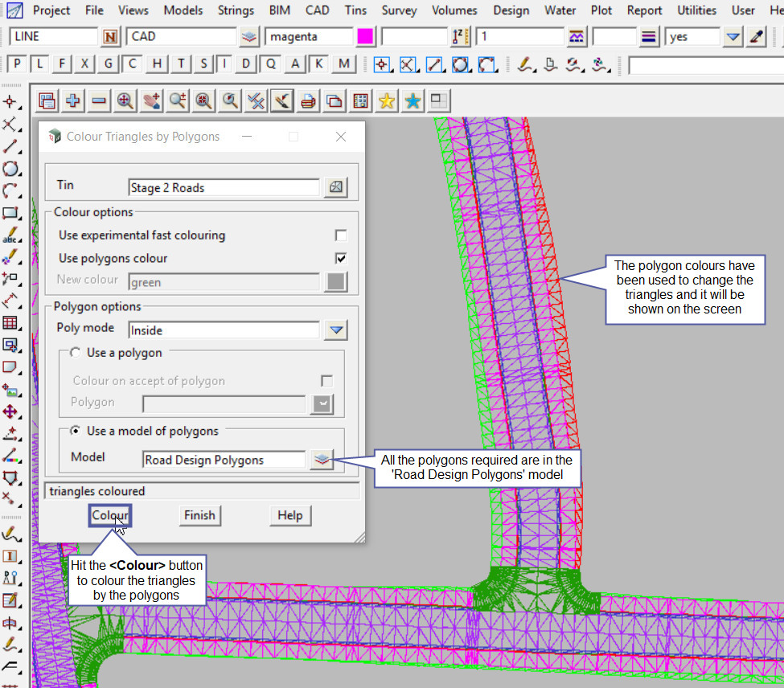Click the zoom out minus icon in view toolbar

tap(99, 100)
